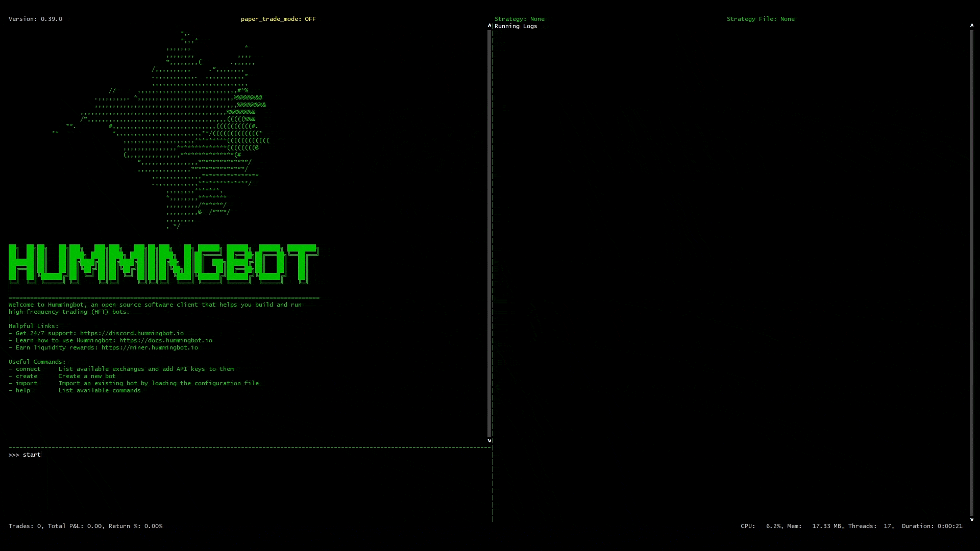Click the command input field containing start
This screenshot has width=980, height=551.
coord(32,455)
